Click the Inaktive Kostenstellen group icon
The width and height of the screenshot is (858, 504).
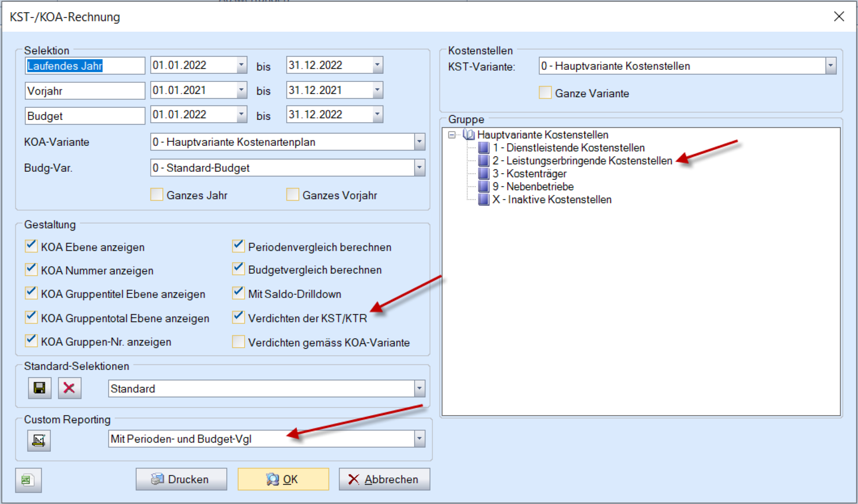[484, 200]
